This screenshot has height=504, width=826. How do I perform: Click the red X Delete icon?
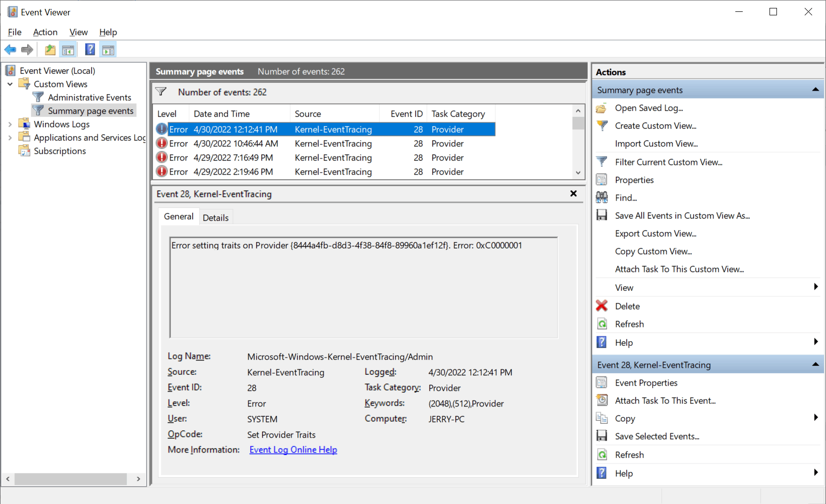tap(602, 306)
